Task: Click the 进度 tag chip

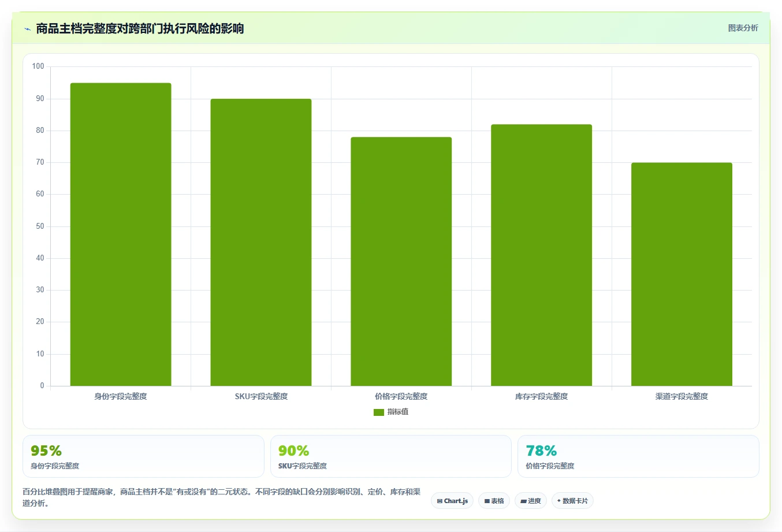Action: [531, 501]
